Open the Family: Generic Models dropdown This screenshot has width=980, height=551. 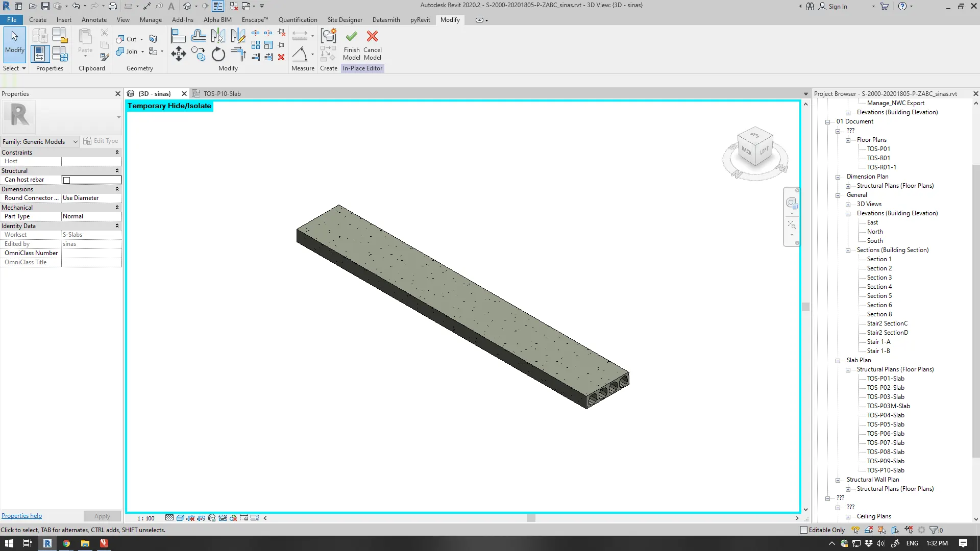click(75, 142)
